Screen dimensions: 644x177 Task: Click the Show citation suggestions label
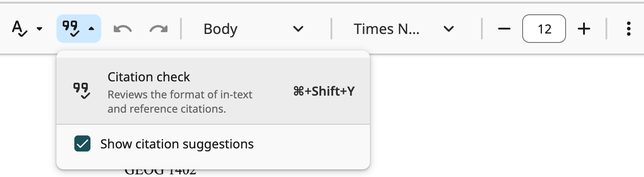point(177,144)
